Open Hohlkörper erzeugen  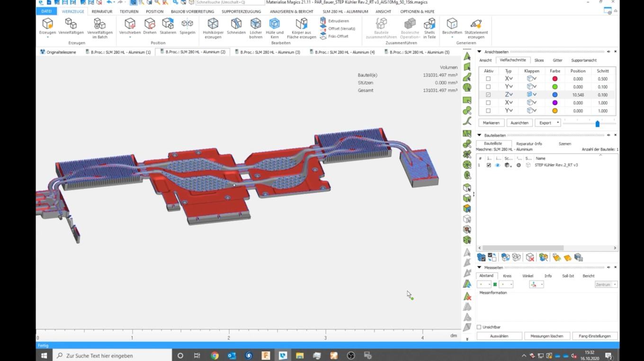(213, 28)
